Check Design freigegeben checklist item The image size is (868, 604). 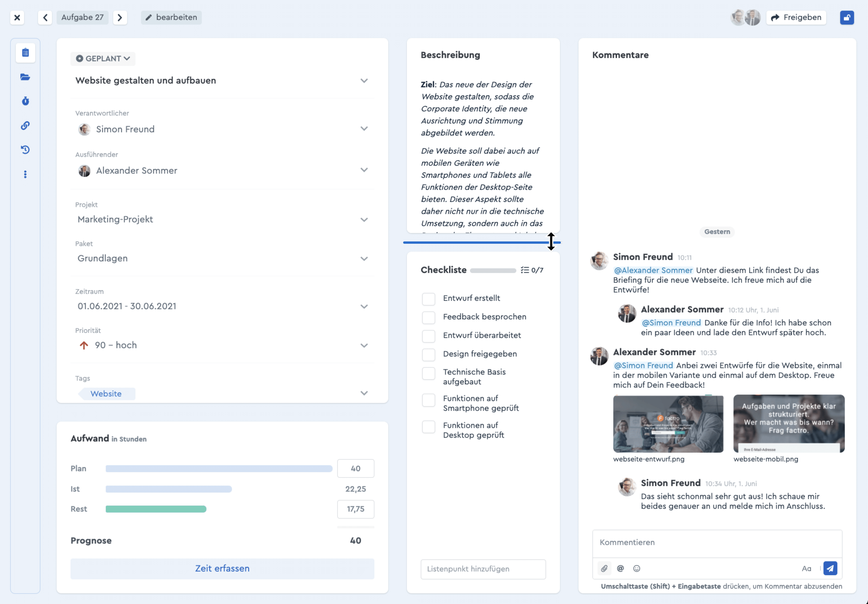pyautogui.click(x=428, y=354)
